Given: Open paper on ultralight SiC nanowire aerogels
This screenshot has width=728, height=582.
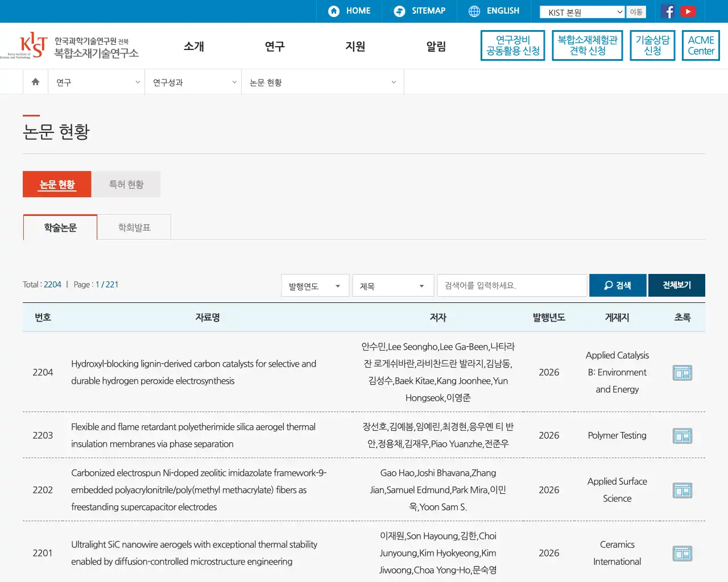Looking at the screenshot, I should 194,553.
